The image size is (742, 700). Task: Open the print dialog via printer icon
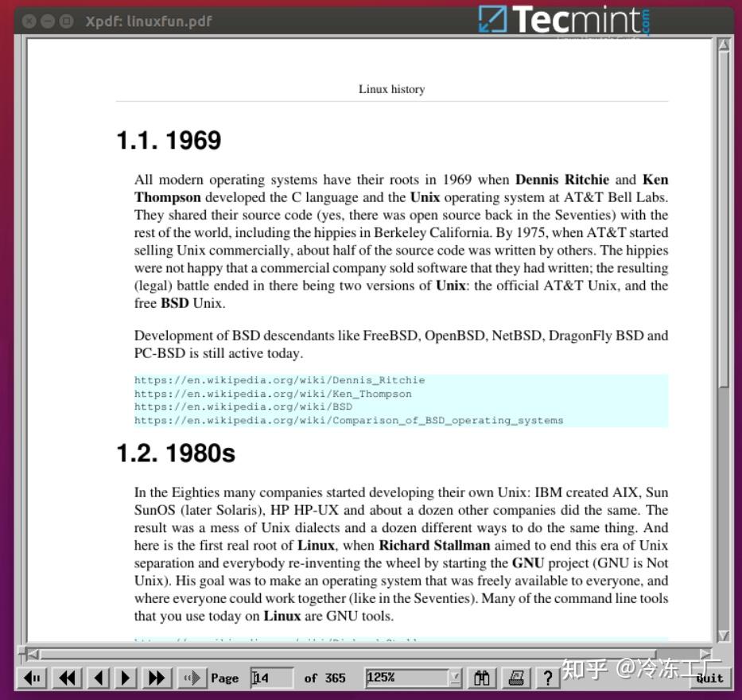515,678
